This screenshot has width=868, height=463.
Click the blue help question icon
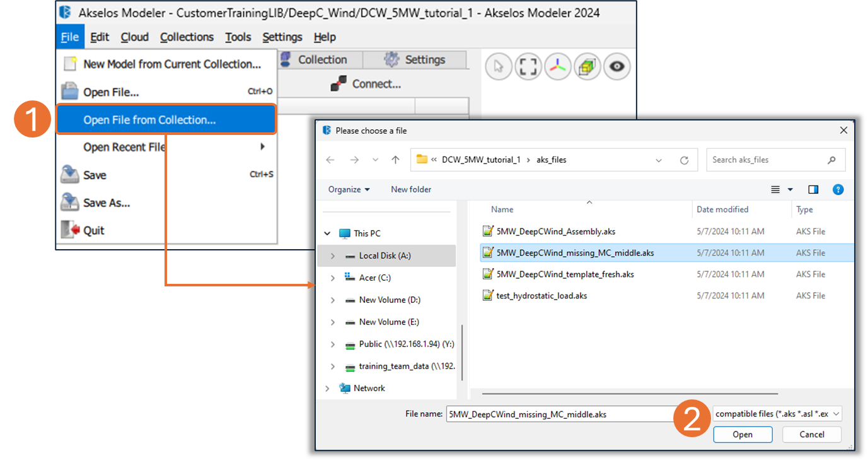pos(838,189)
